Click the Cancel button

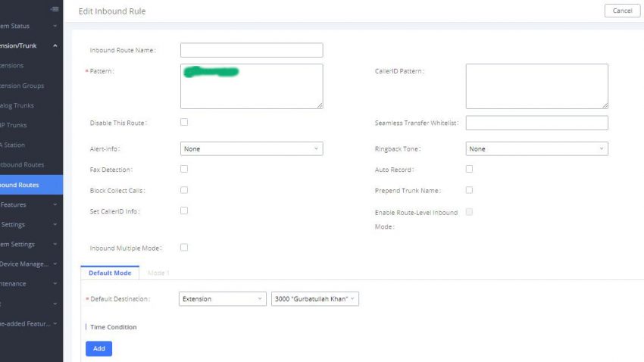pyautogui.click(x=621, y=11)
